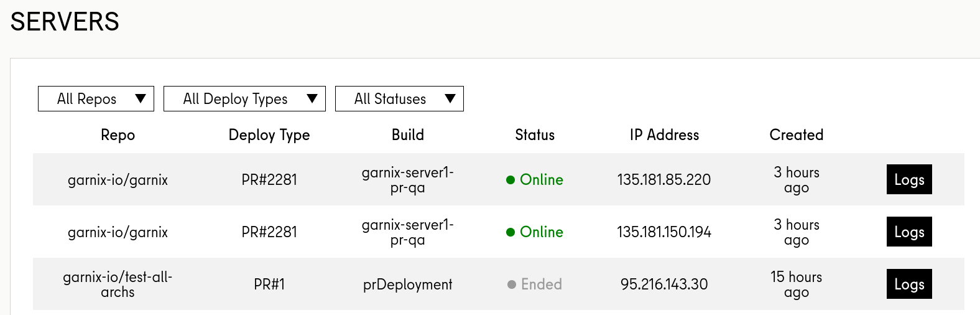Click the Repo column header

118,135
